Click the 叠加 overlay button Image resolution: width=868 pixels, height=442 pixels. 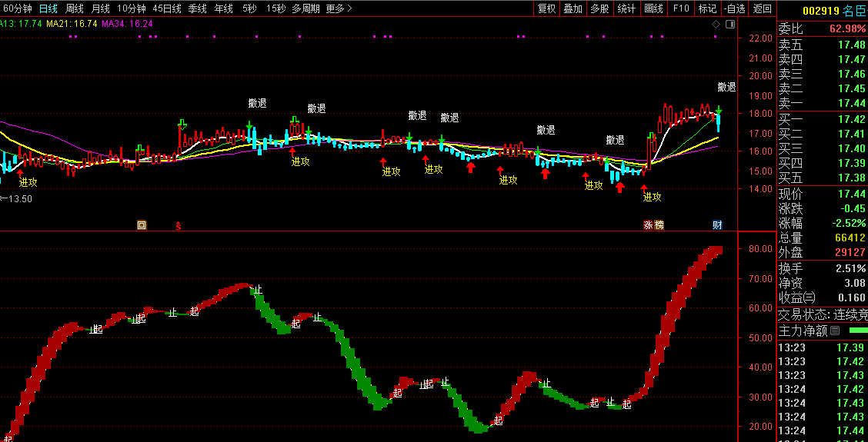(573, 8)
